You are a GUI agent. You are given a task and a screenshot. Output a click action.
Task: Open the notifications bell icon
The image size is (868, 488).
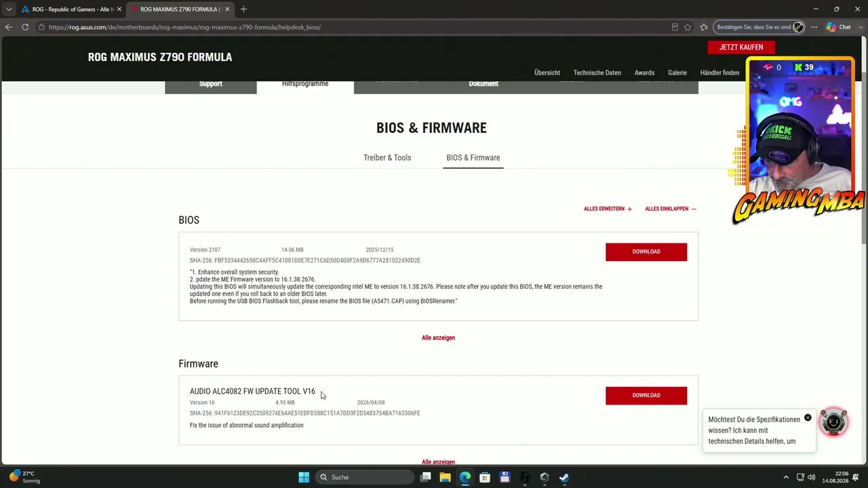855,477
